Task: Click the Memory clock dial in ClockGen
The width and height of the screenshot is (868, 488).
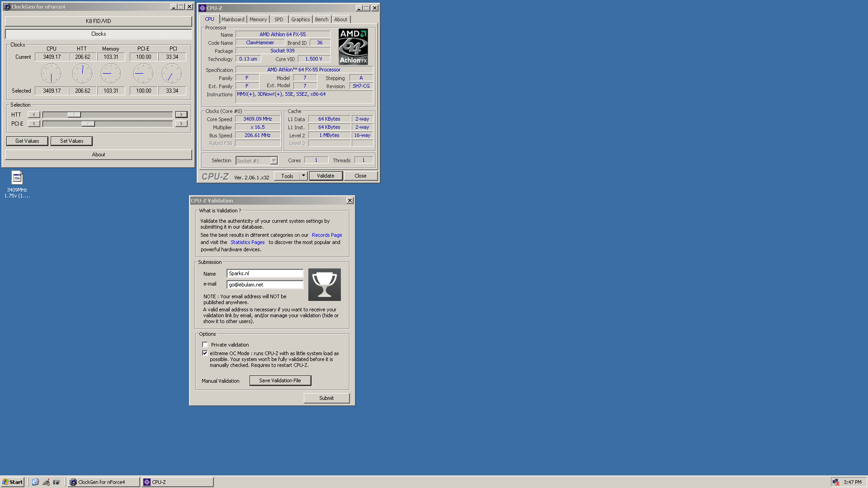Action: 111,74
